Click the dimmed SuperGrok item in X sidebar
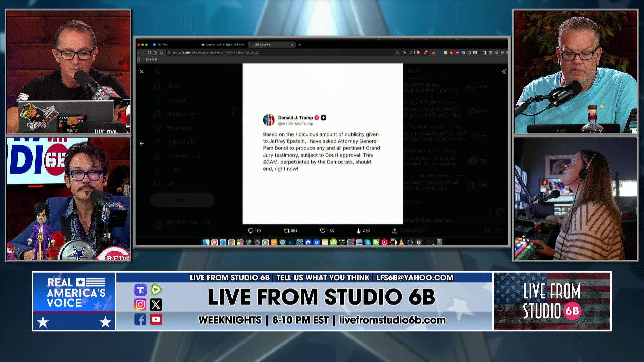This screenshot has height=362, width=644. click(174, 142)
